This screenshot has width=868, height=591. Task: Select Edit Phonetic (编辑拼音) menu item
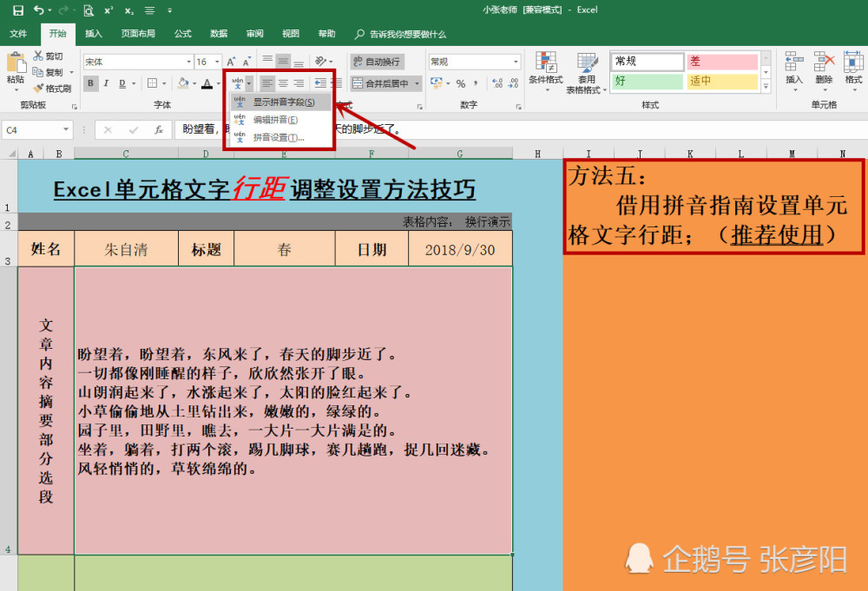coord(280,120)
